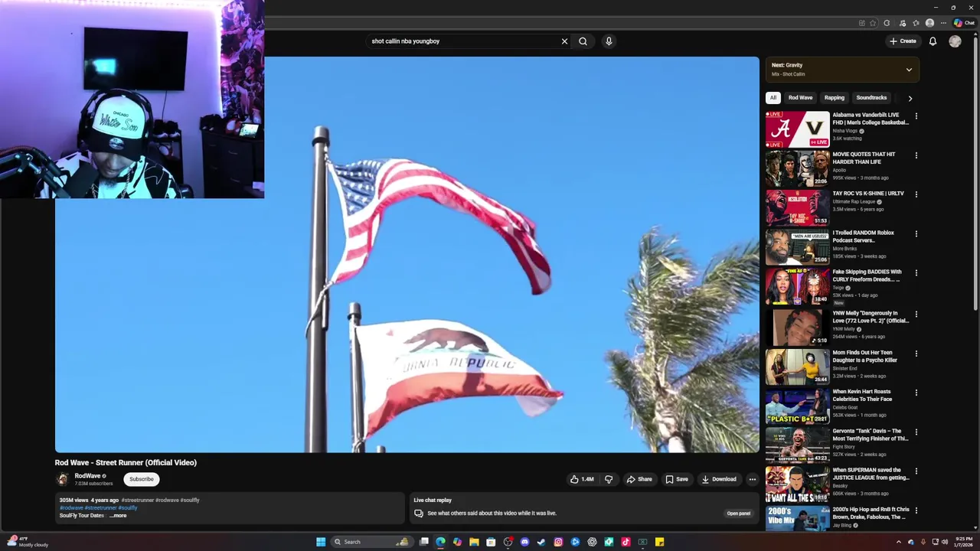Open YouTube notifications bell
The width and height of the screenshot is (980, 551).
933,41
